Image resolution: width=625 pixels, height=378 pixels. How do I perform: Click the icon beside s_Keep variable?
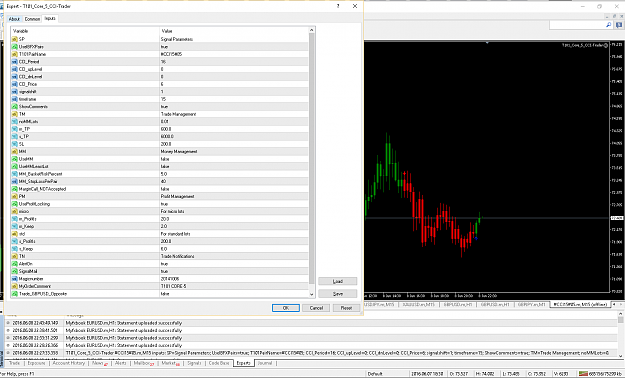pyautogui.click(x=15, y=249)
